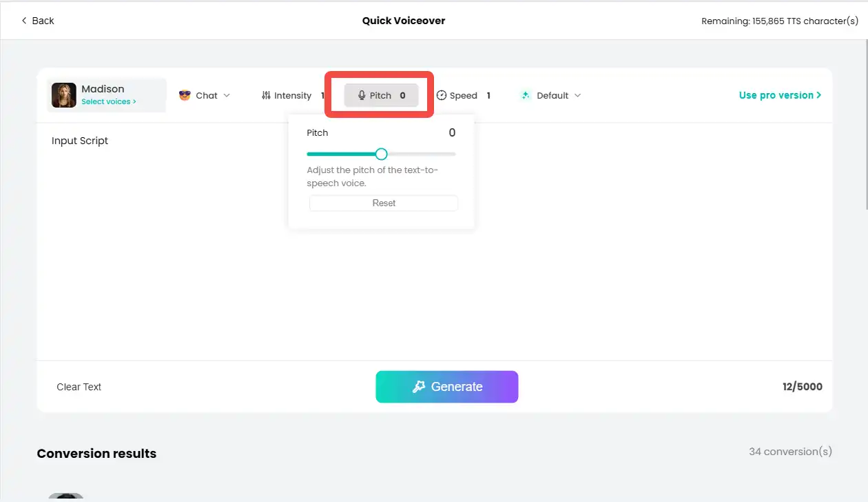The width and height of the screenshot is (868, 502).
Task: Open the Use pro version link
Action: click(x=780, y=95)
